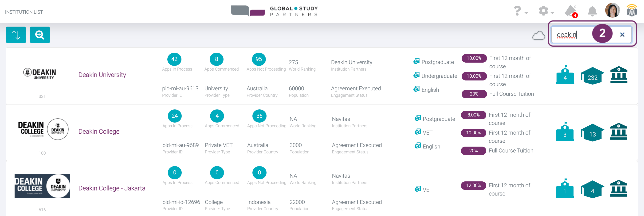This screenshot has width=644, height=216.
Task: Open the user profile avatar menu
Action: [612, 11]
